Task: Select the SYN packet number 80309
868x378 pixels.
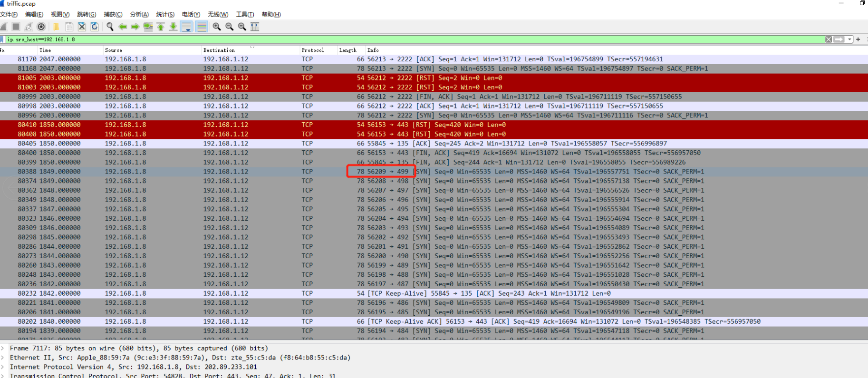Action: [x=434, y=228]
